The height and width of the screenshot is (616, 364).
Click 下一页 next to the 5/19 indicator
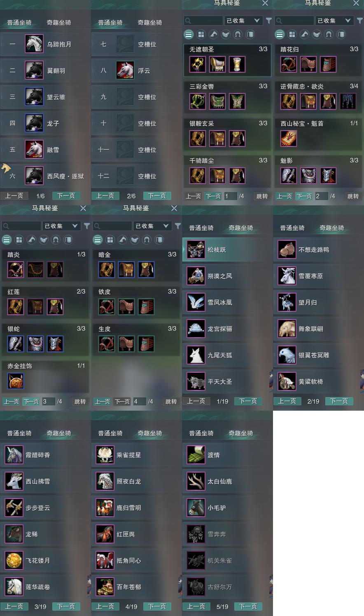248,607
